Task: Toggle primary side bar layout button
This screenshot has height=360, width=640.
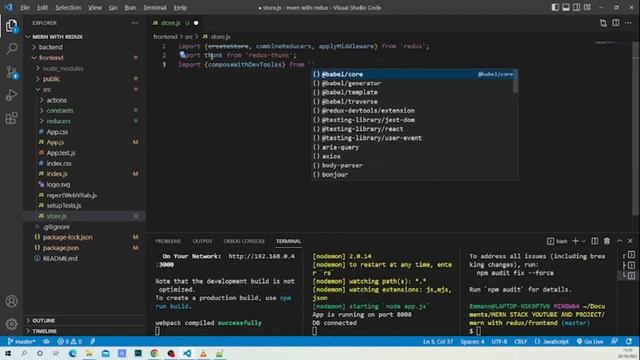Action: click(x=555, y=7)
